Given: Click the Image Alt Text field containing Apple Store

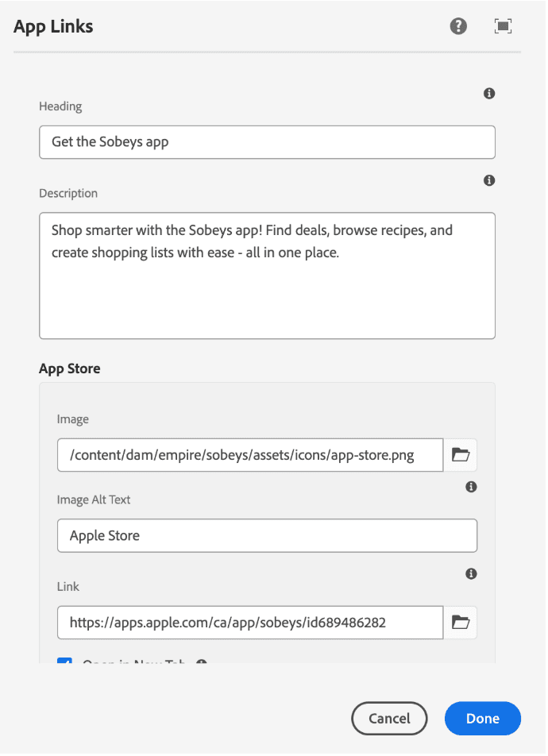Looking at the screenshot, I should (267, 535).
